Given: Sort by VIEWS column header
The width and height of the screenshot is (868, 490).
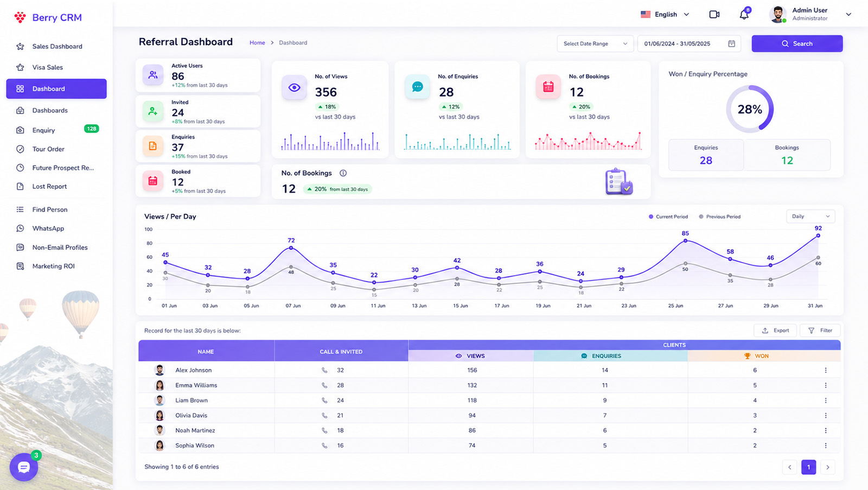Looking at the screenshot, I should point(471,356).
